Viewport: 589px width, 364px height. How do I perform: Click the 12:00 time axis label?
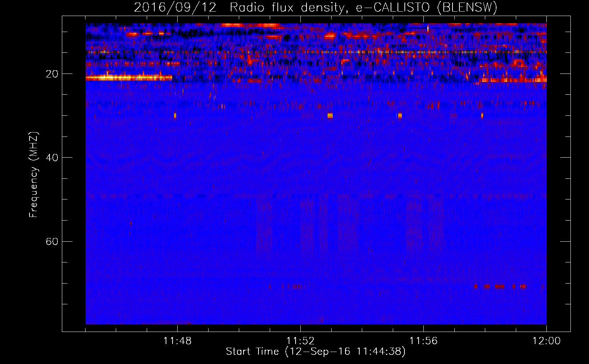pos(546,341)
